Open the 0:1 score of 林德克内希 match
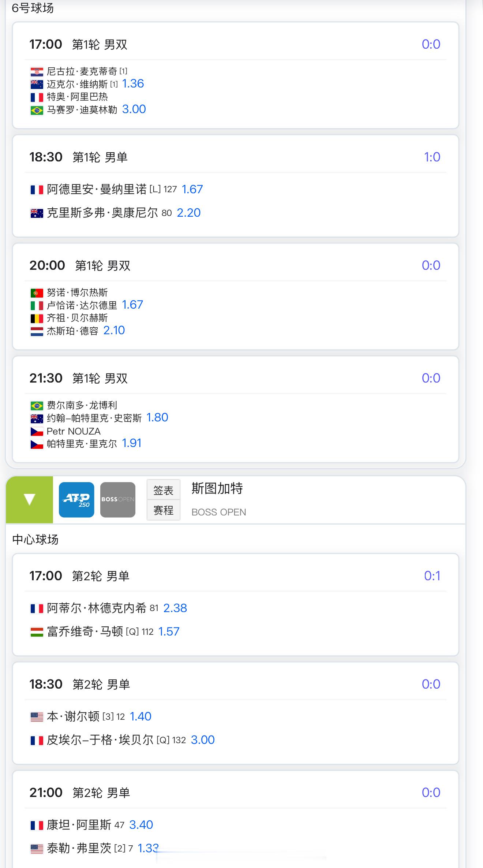 click(432, 576)
